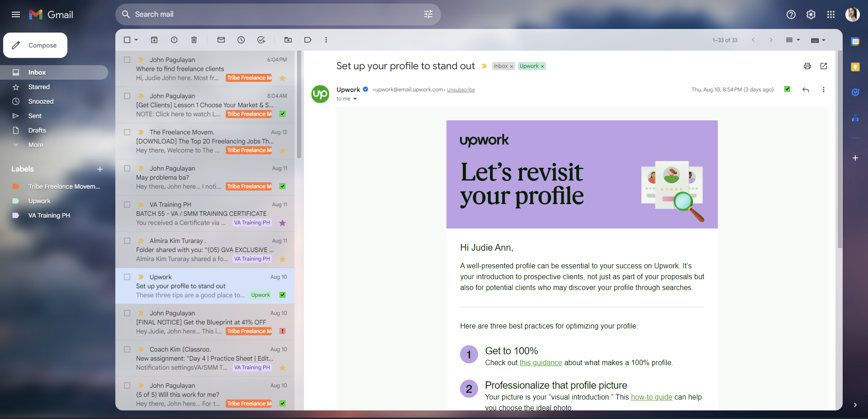This screenshot has height=419, width=868.
Task: Open Google Tasks side panel
Action: click(x=855, y=92)
